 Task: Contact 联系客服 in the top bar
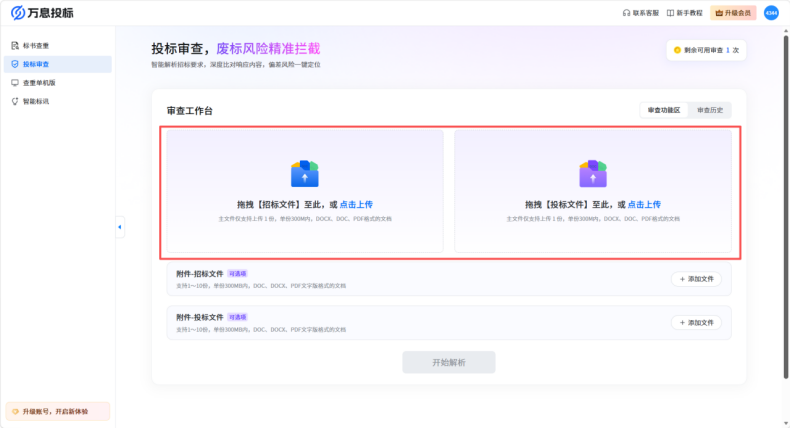tap(641, 13)
